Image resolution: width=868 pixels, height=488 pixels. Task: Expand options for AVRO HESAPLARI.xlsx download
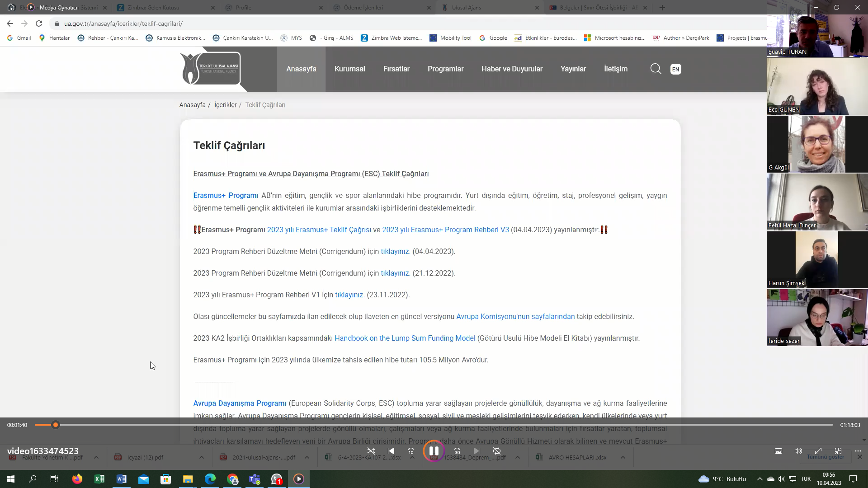coord(623,457)
